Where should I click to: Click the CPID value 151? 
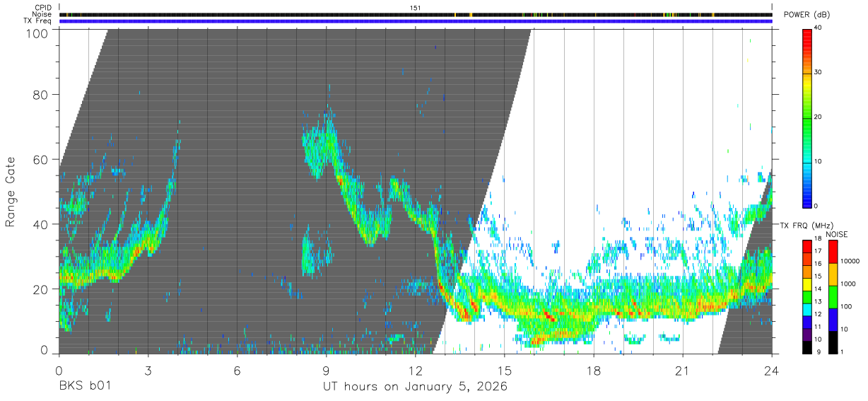point(415,8)
